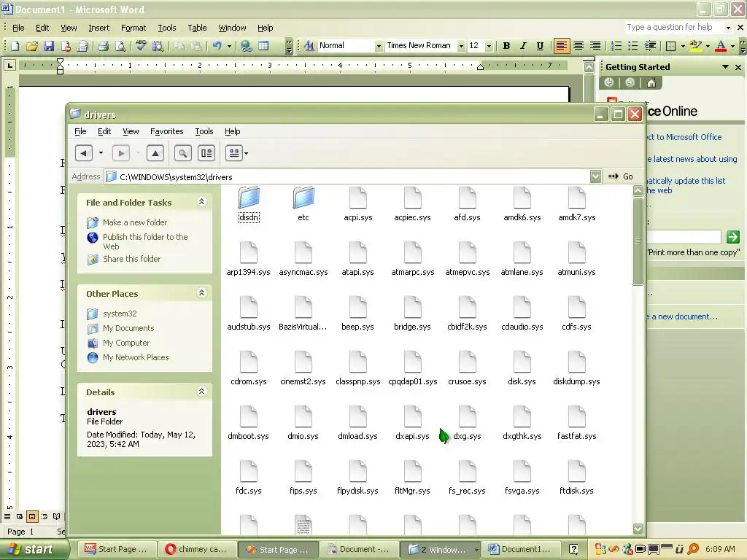
Task: Click the Folders pane button in Explorer
Action: (x=206, y=153)
